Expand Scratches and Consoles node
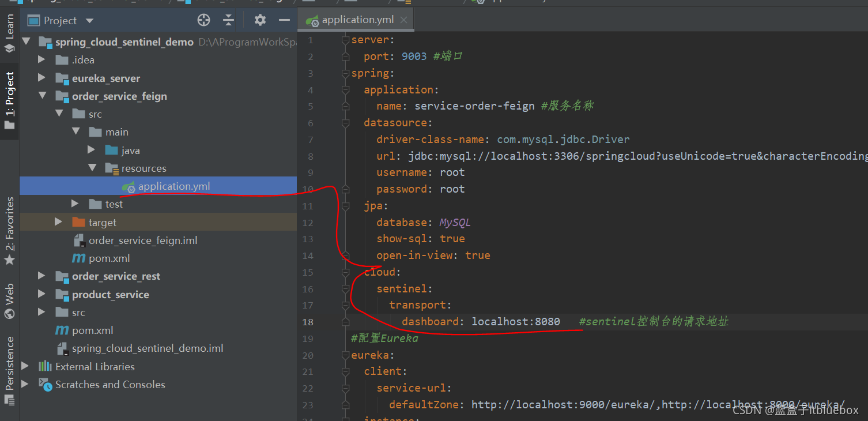 click(x=25, y=384)
